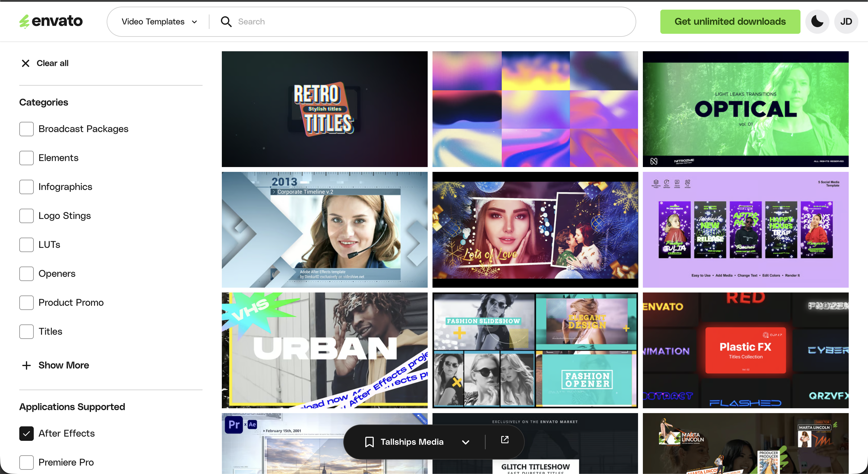Viewport: 868px width, 474px height.
Task: Open the JD profile avatar
Action: point(846,22)
